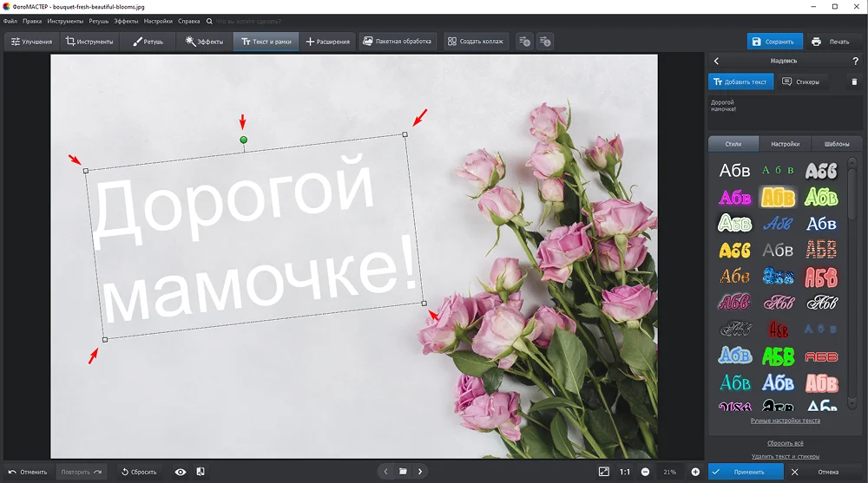
Task: Select green spaced А б в style
Action: 778,171
